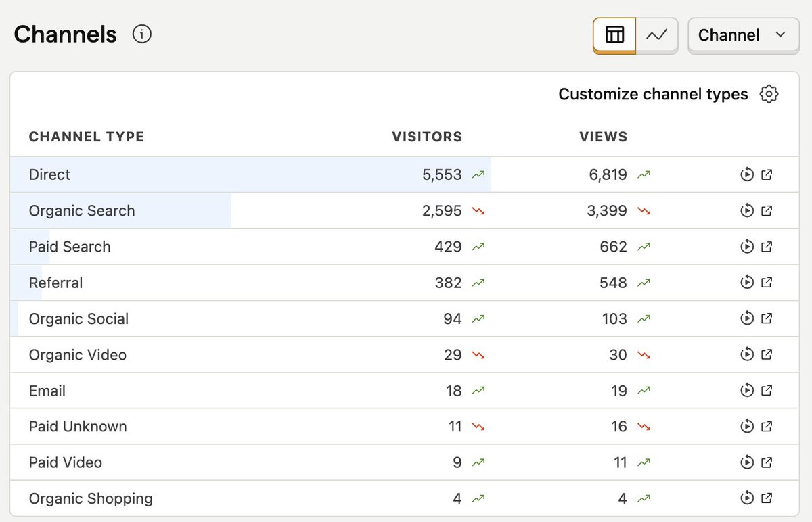Screen dimensions: 812x522
Task: Play session recordings for Organic Search row
Action: [x=747, y=210]
